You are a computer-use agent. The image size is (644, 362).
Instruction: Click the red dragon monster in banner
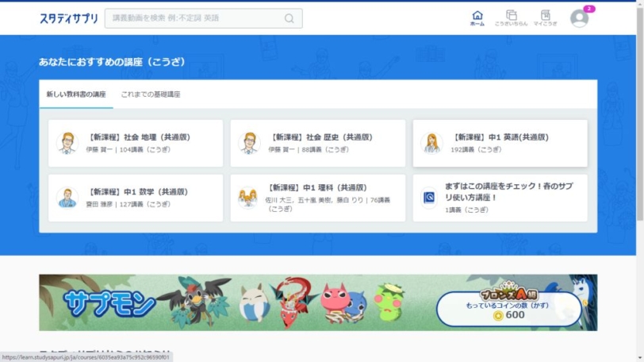click(x=293, y=301)
